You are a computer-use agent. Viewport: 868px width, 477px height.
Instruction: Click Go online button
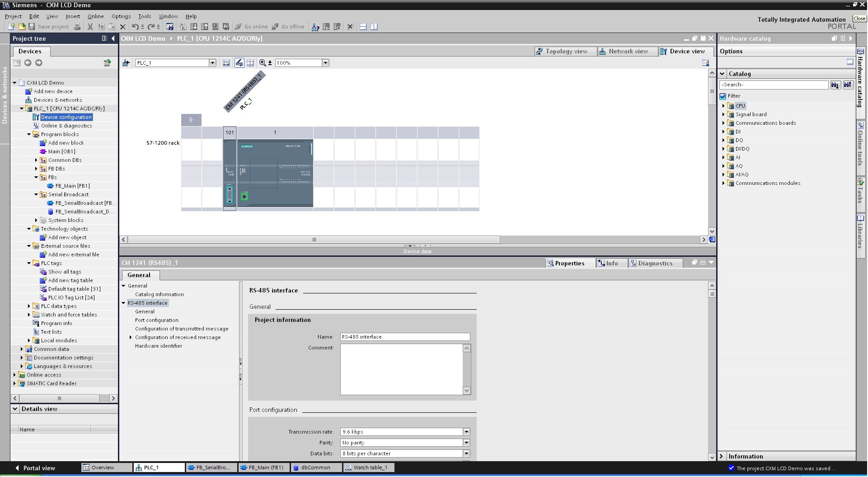tap(251, 27)
